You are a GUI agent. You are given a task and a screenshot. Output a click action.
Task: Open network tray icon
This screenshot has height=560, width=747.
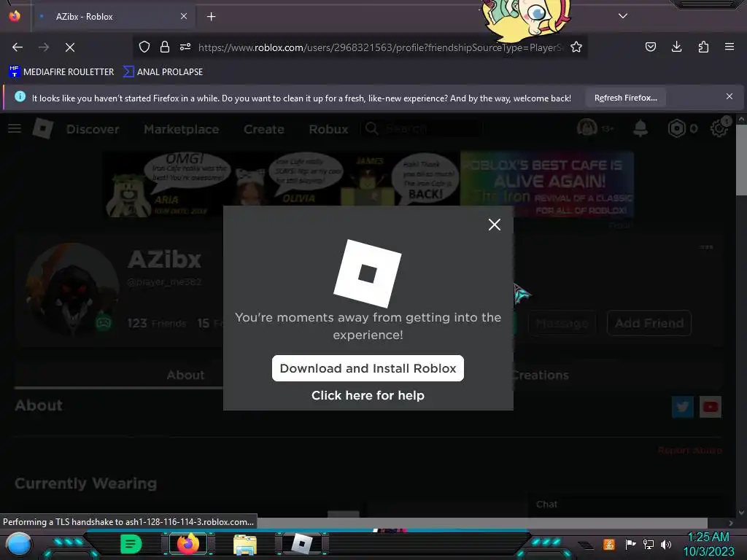(x=649, y=544)
